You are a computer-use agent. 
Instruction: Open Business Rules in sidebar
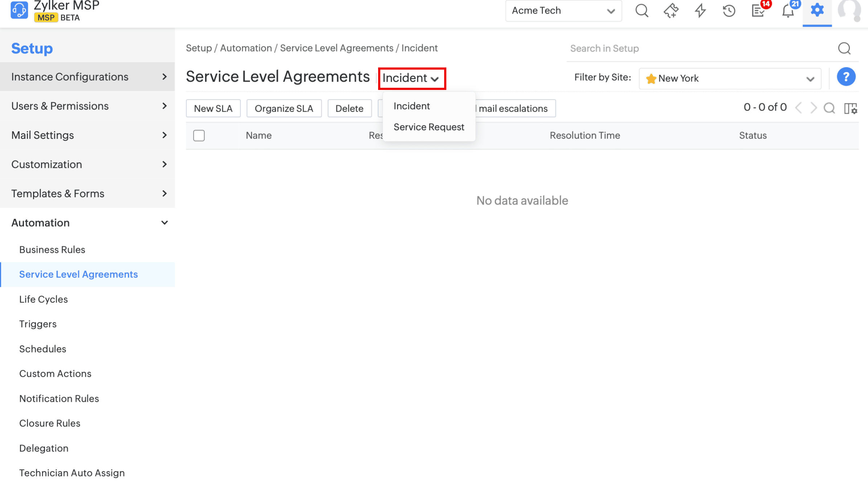tap(52, 250)
